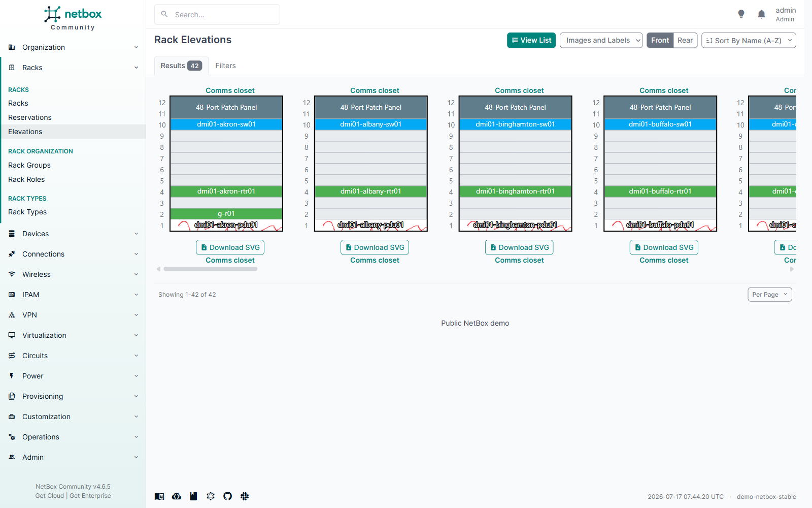The width and height of the screenshot is (812, 508).
Task: Click the NetBox Community logo
Action: 73,18
